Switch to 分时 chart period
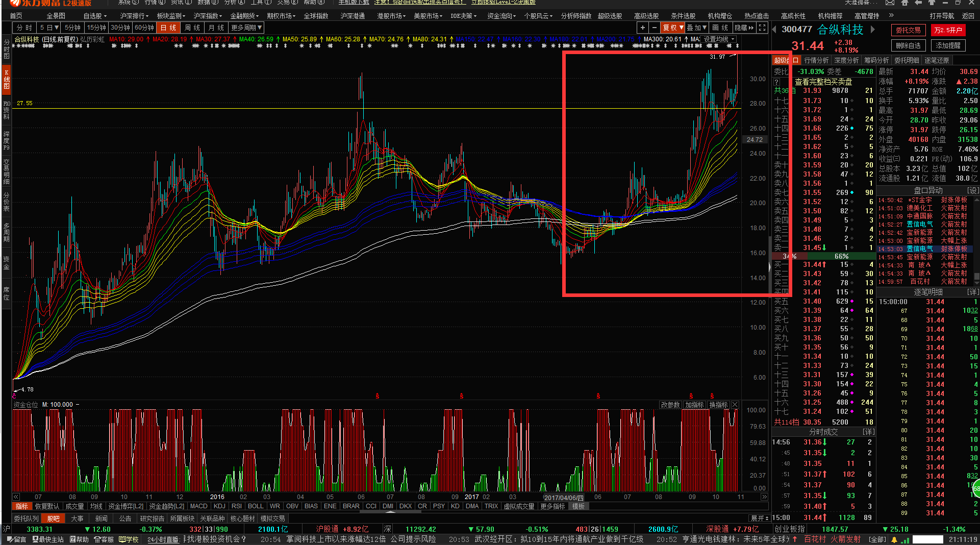Viewport: 980px width, 545px height. [24, 28]
